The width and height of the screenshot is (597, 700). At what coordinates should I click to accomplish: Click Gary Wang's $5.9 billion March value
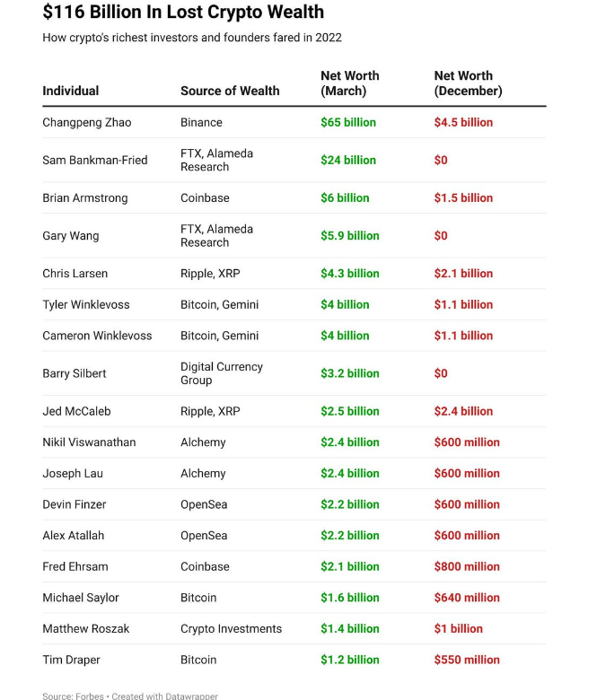click(x=350, y=235)
